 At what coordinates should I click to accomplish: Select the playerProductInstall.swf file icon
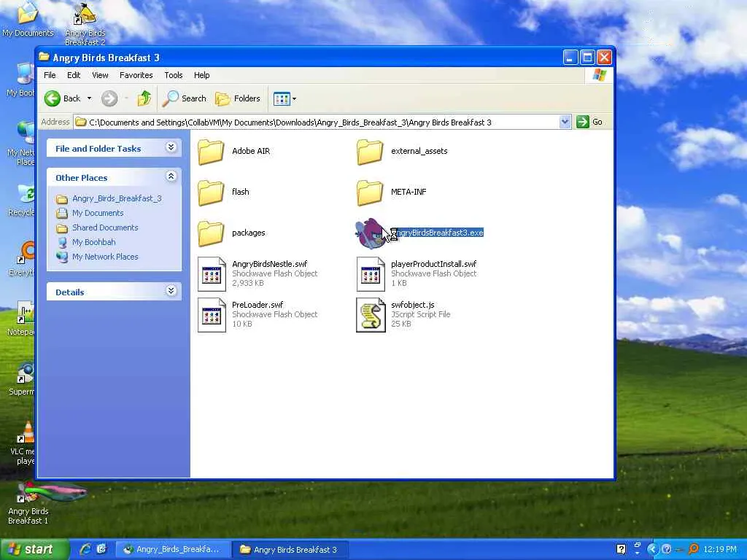(371, 274)
